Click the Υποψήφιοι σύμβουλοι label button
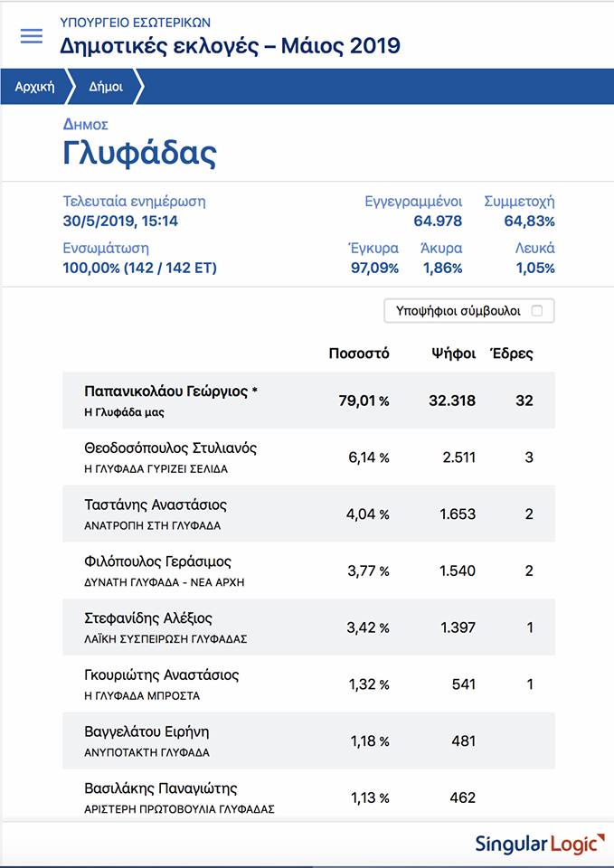The width and height of the screenshot is (614, 868). click(458, 311)
